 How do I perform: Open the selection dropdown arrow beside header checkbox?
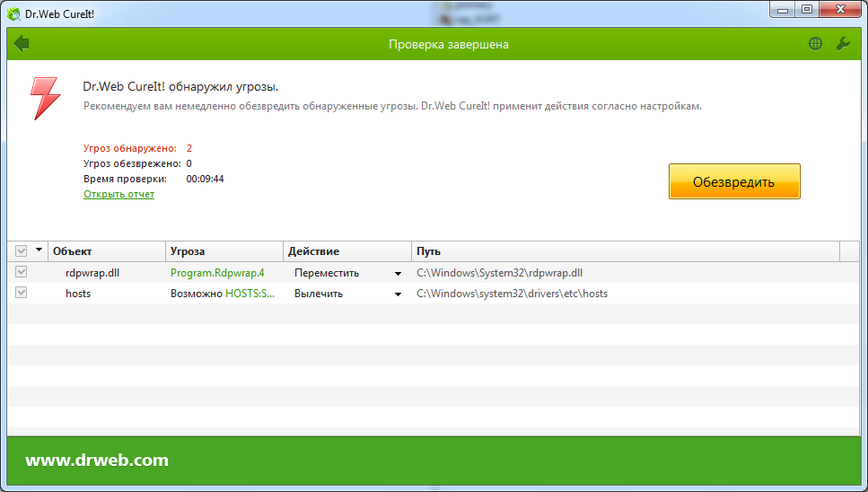coord(39,250)
